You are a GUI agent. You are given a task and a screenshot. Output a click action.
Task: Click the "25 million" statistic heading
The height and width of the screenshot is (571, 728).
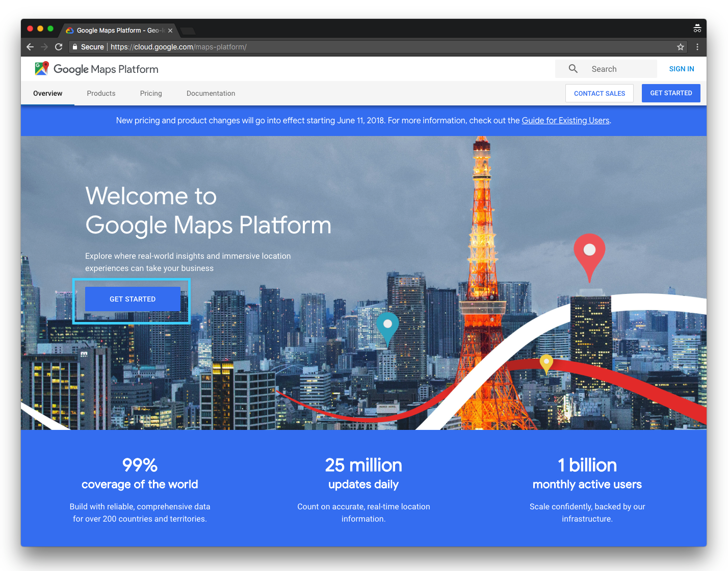click(x=363, y=465)
